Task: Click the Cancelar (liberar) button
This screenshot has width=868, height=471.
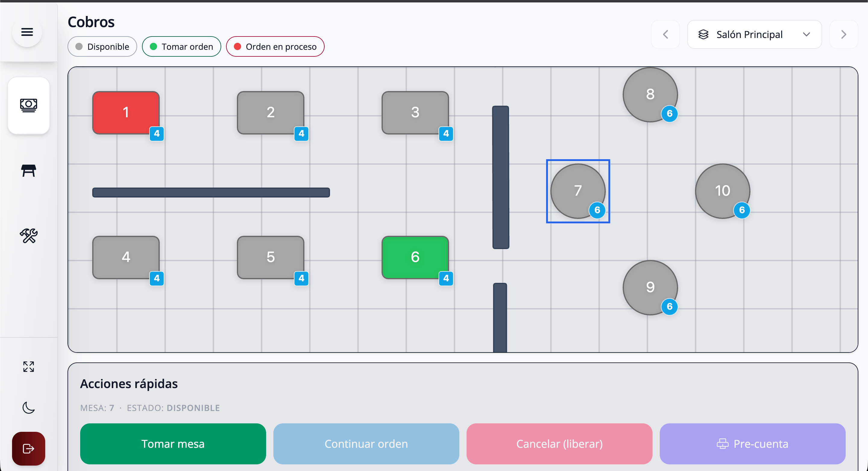Action: coord(559,444)
